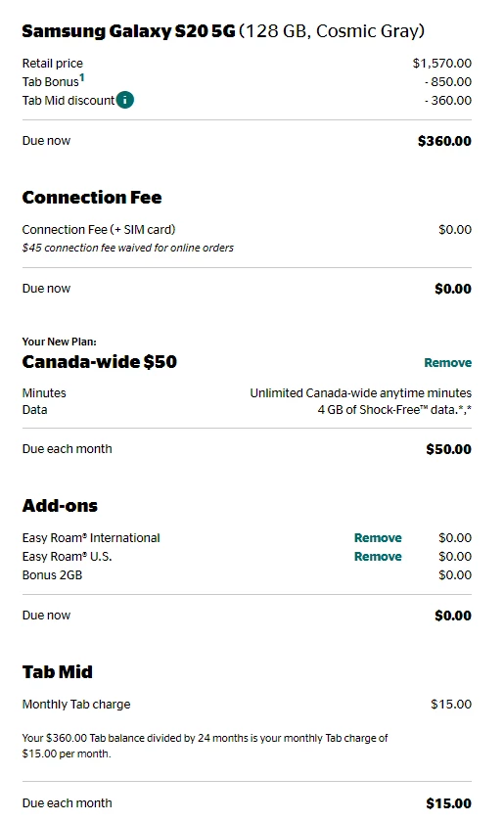504x822 pixels.
Task: Select the Bonus 2GB add-on row
Action: 247,575
